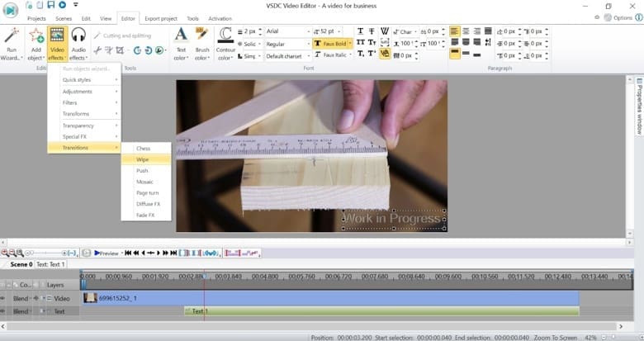
Task: Click the Add object star icon
Action: (36, 36)
